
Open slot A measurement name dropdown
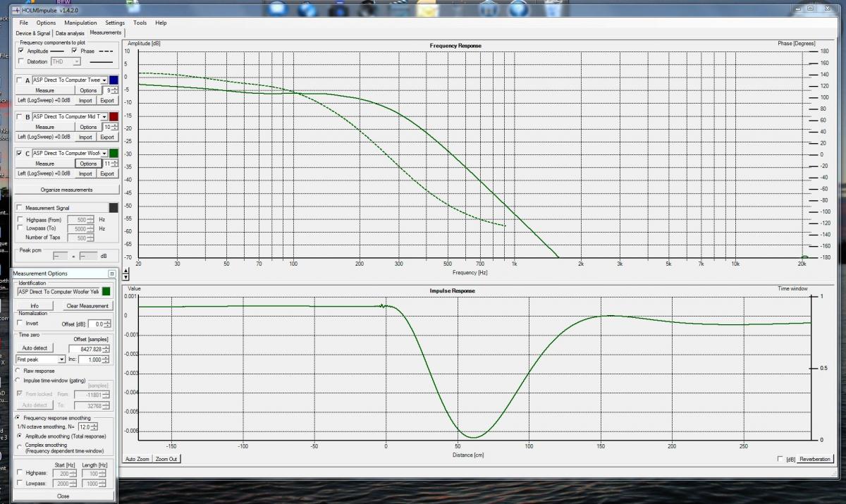[104, 80]
